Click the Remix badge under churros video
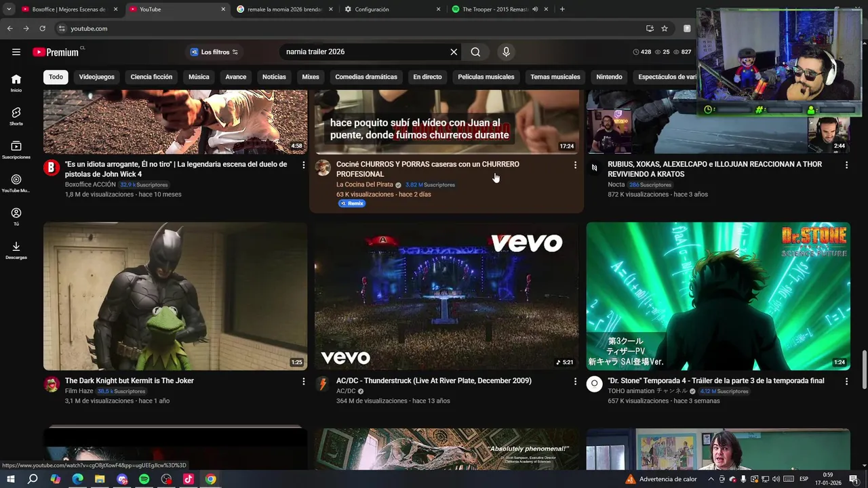Screen dimensions: 868x488 [x=352, y=203]
